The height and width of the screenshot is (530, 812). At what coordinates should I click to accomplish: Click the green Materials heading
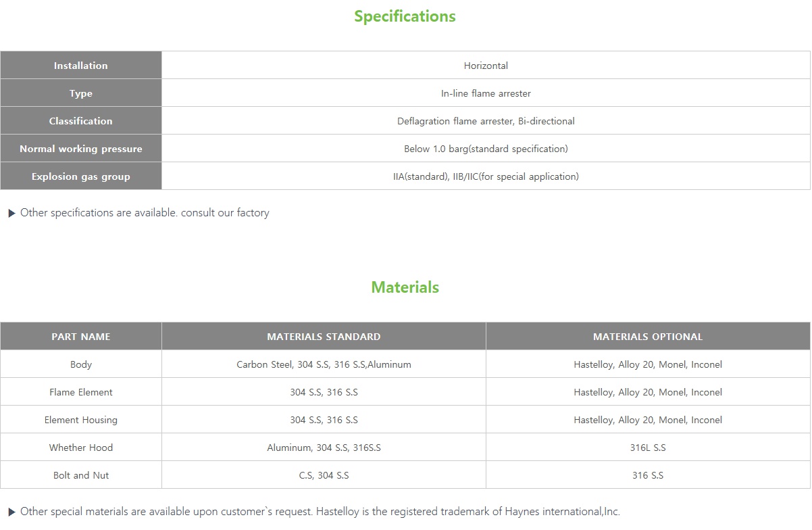point(405,287)
